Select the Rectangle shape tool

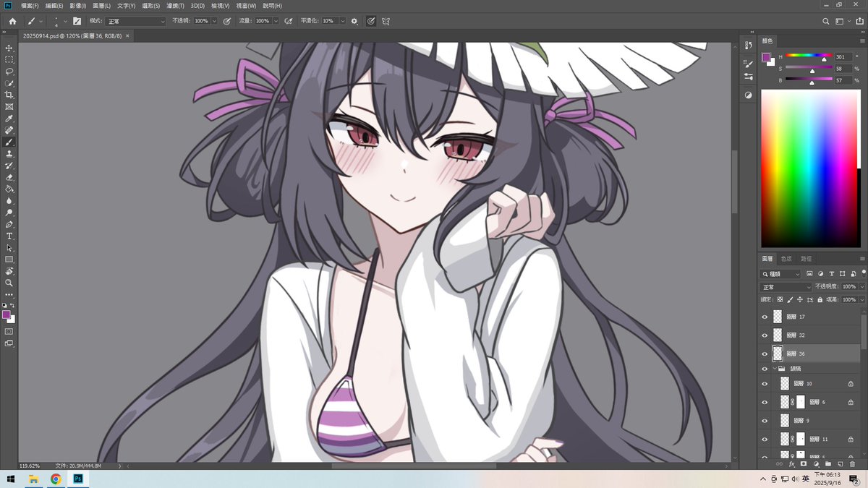coord(9,260)
